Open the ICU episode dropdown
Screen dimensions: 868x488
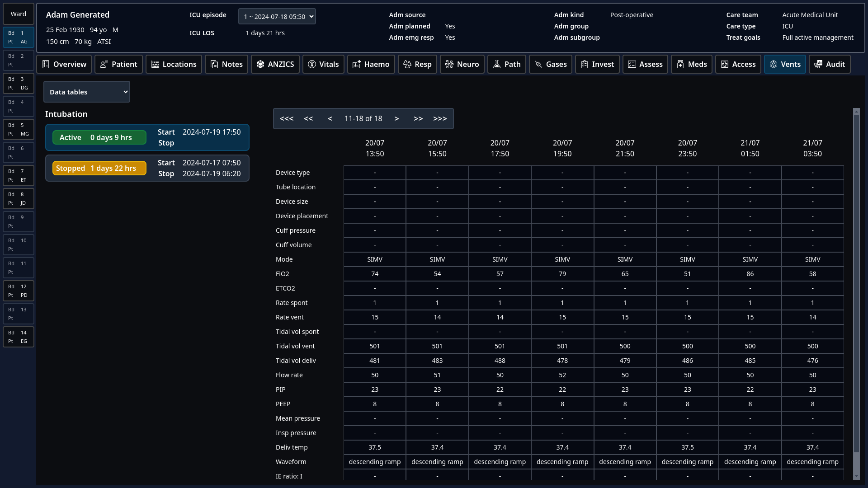[277, 17]
